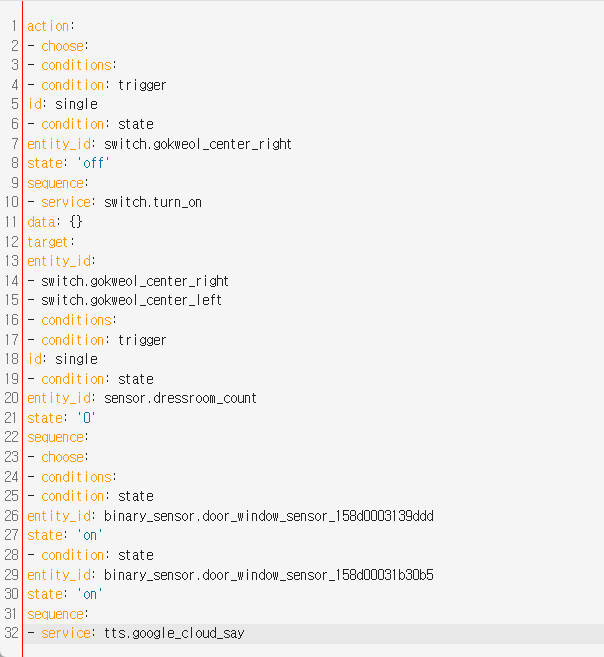
Task: Click the 'data: {}' text on line 11
Action: tap(55, 222)
